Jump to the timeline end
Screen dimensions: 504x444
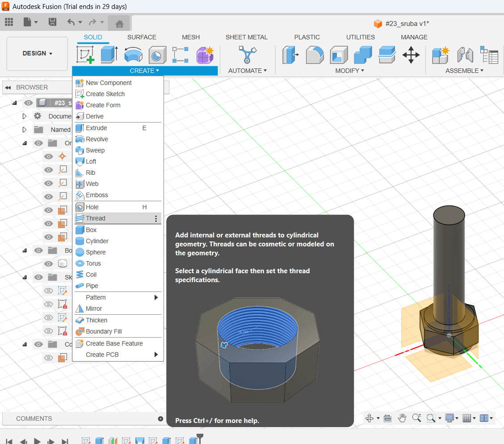[65, 441]
